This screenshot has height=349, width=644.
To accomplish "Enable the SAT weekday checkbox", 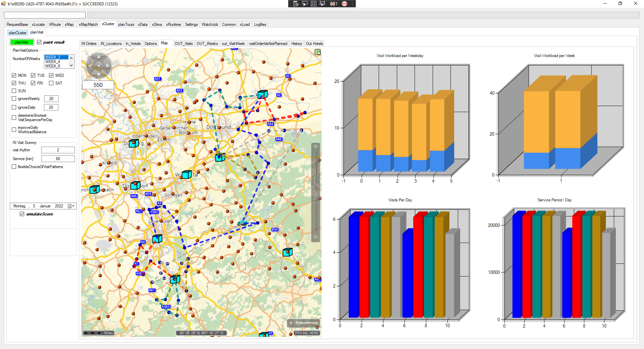I will click(x=51, y=83).
